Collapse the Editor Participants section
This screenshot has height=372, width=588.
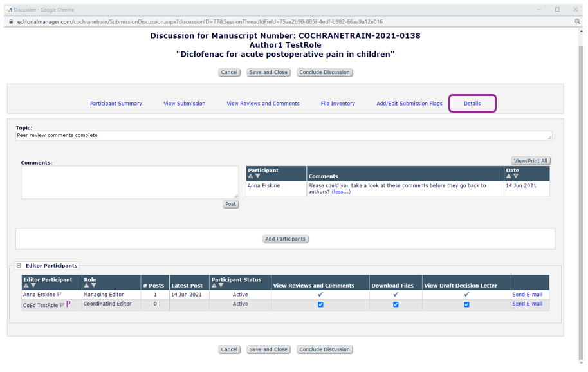click(x=19, y=265)
